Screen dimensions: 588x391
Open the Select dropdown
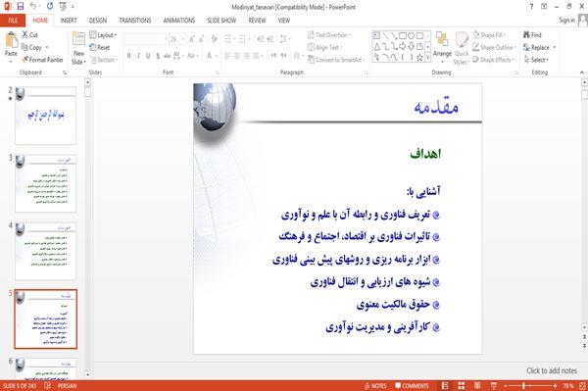point(537,60)
